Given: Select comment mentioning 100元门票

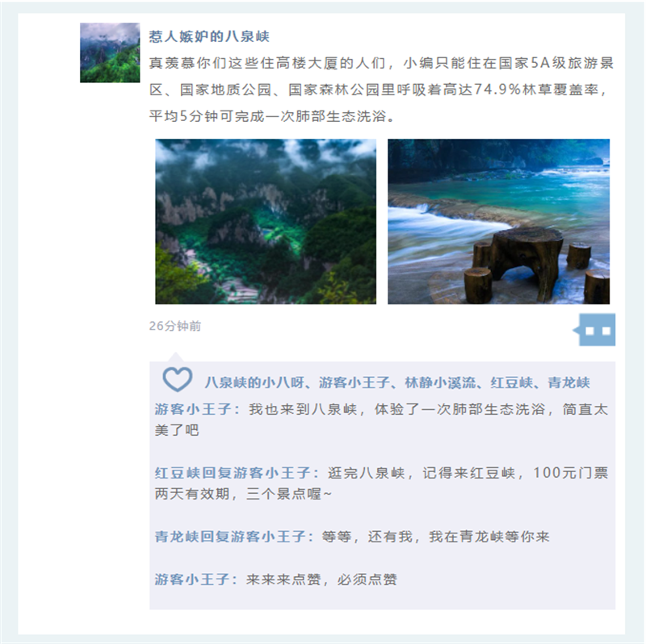Looking at the screenshot, I should [381, 483].
